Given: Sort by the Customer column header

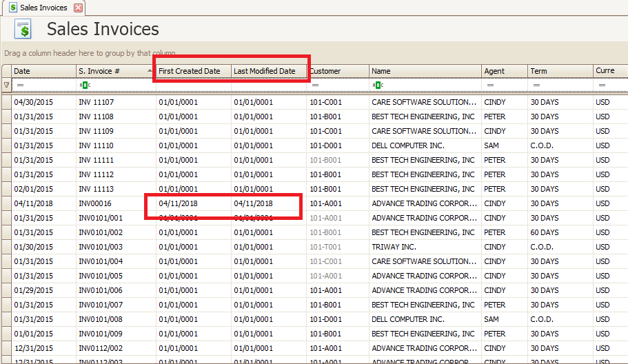Looking at the screenshot, I should pyautogui.click(x=338, y=71).
